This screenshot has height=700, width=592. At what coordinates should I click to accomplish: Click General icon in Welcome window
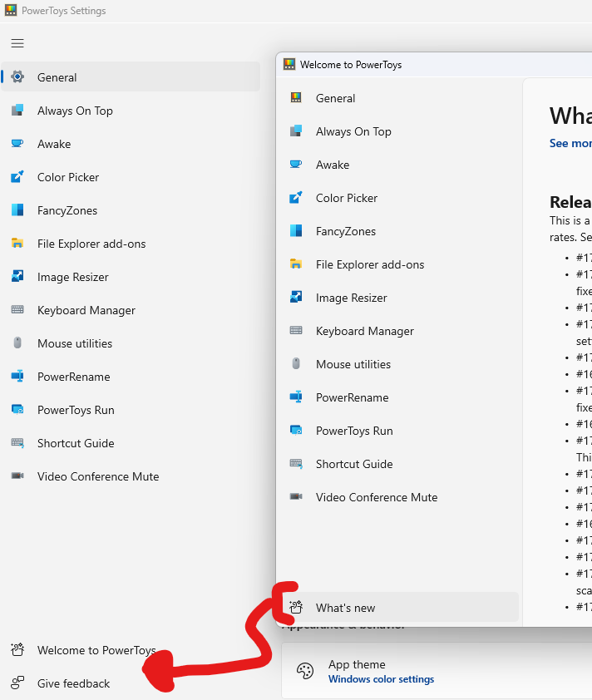point(296,98)
